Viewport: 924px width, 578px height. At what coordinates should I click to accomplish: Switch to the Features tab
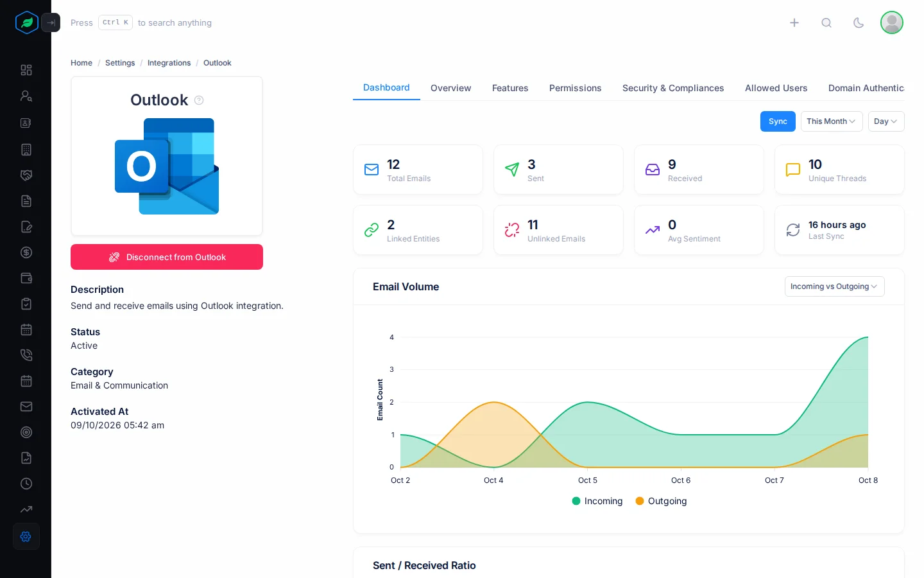510,88
